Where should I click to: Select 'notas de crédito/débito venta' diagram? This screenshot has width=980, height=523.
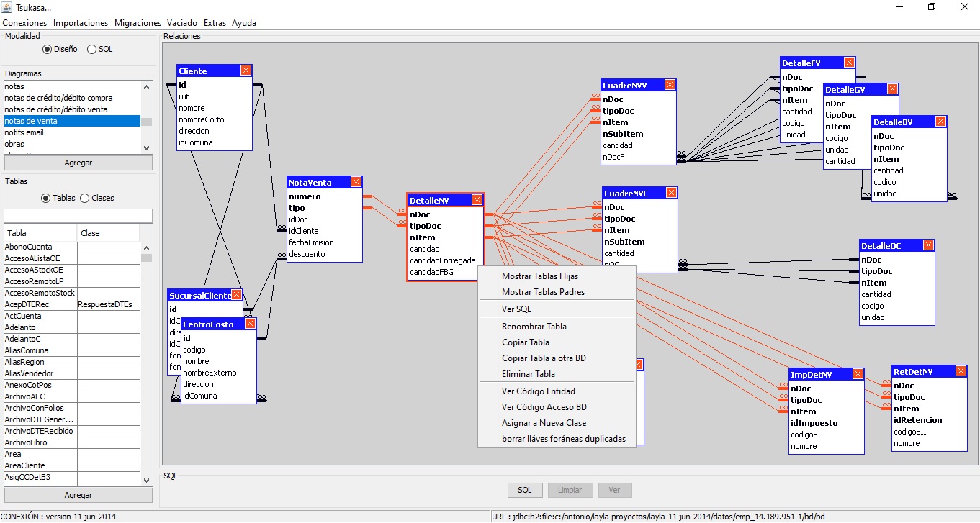click(72, 109)
